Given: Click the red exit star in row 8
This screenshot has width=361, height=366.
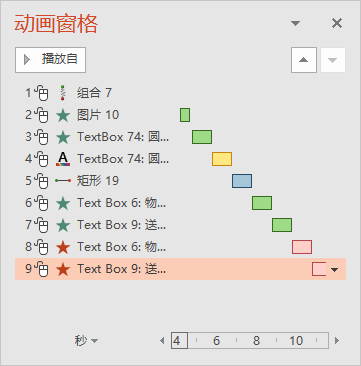Looking at the screenshot, I should tap(63, 247).
